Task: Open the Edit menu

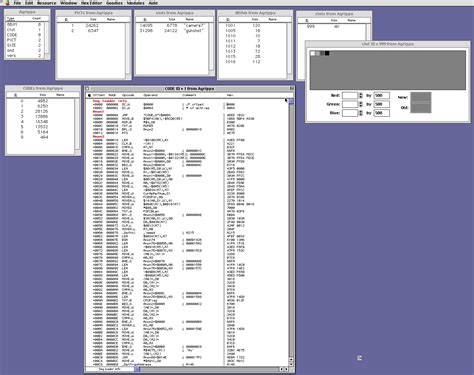Action: [29, 3]
